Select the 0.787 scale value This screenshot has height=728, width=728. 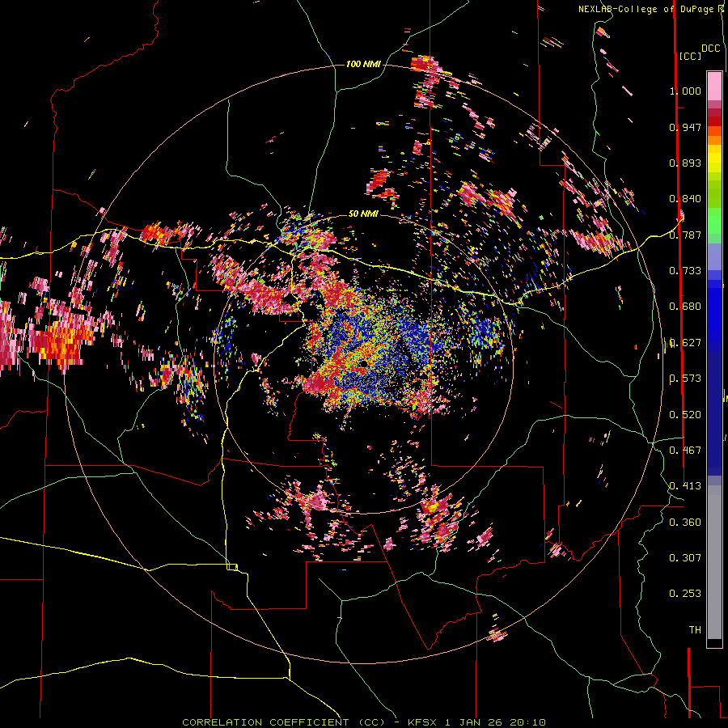[685, 235]
